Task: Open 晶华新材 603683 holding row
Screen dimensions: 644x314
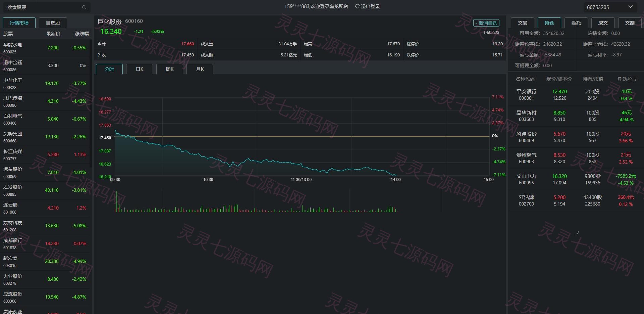Action: [576, 116]
